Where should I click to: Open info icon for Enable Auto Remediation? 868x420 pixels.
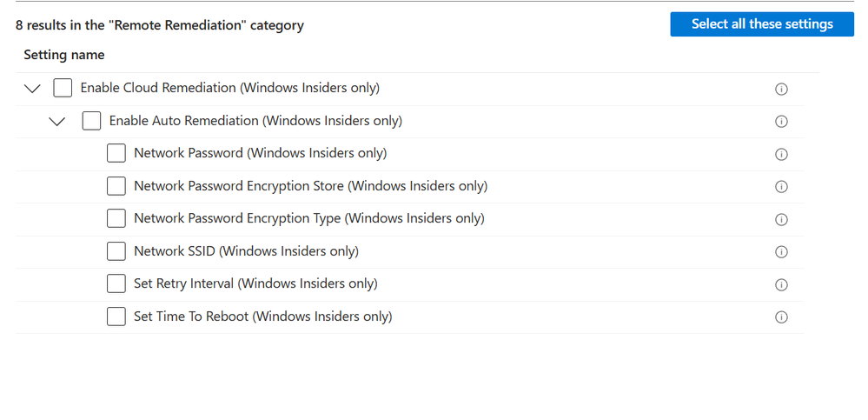point(781,122)
